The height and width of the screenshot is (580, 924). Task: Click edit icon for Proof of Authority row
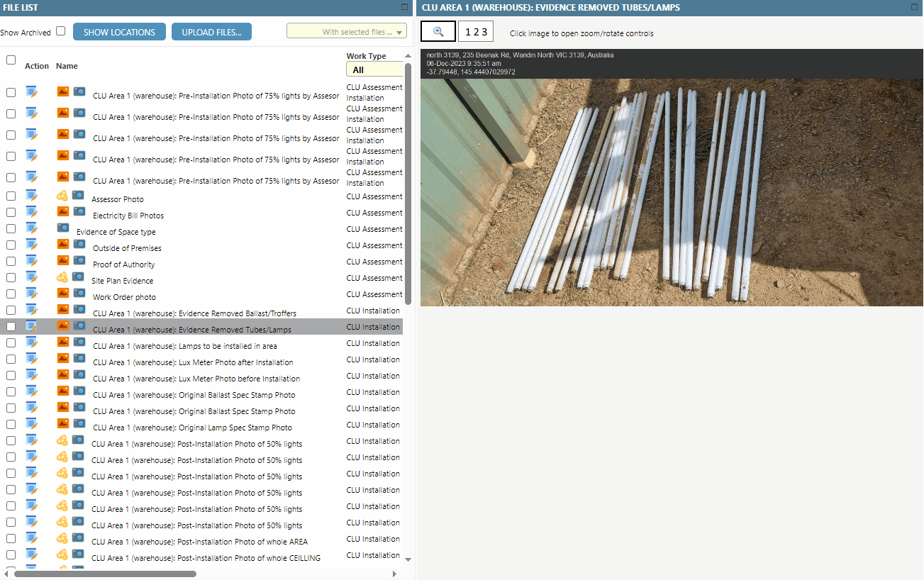coord(31,260)
